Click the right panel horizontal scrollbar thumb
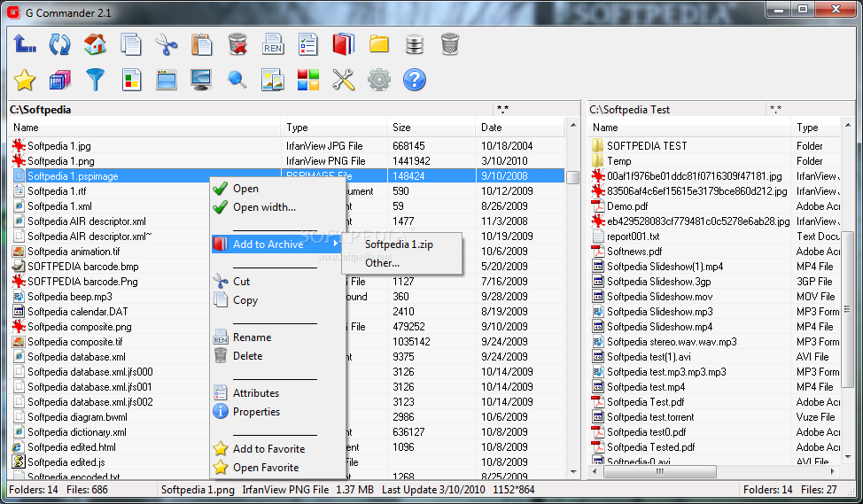 [660, 471]
